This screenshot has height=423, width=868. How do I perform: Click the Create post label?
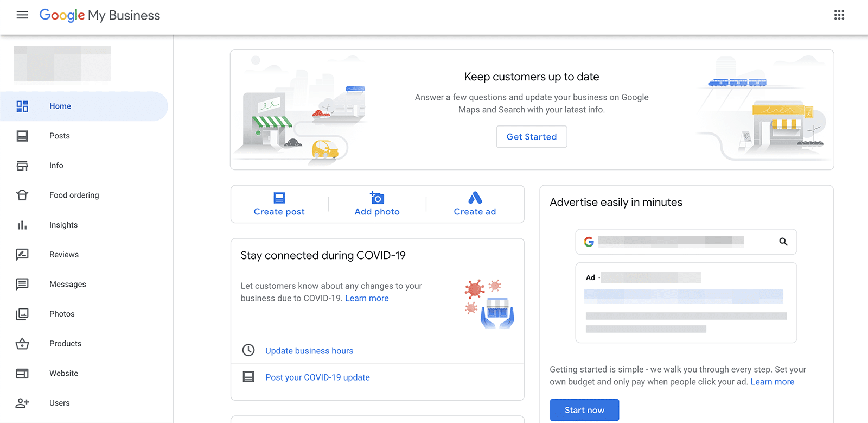279,212
